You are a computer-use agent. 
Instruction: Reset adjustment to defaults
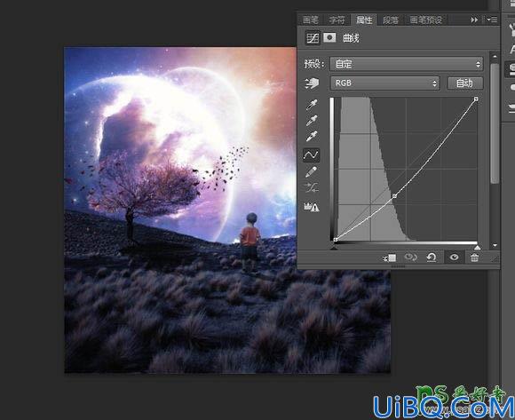432,258
